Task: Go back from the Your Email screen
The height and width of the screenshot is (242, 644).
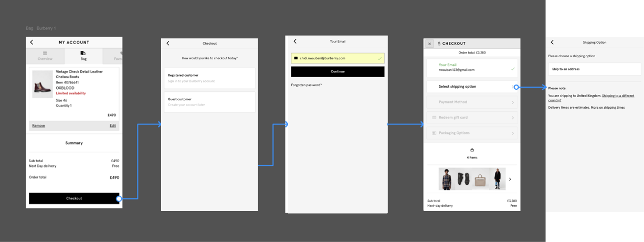Action: pyautogui.click(x=295, y=41)
